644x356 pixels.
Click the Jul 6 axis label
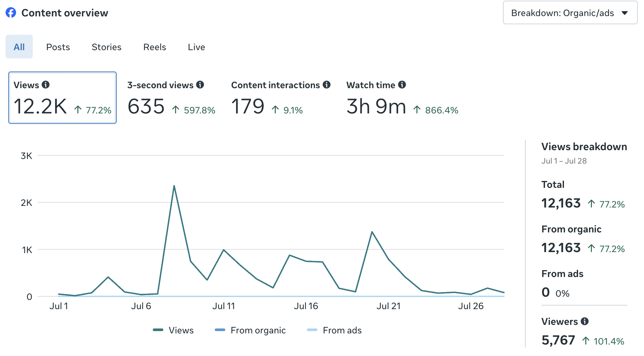[x=141, y=306]
